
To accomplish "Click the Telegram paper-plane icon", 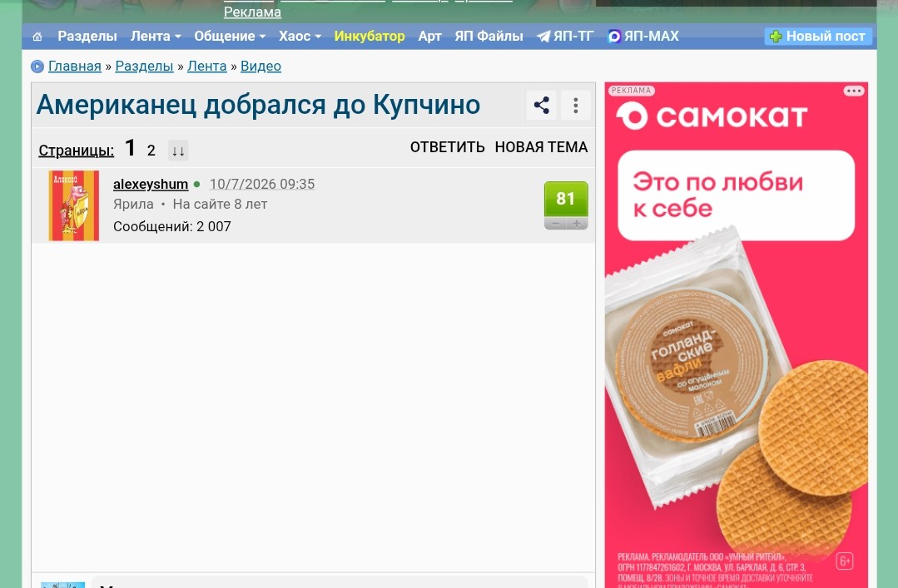I will point(543,37).
